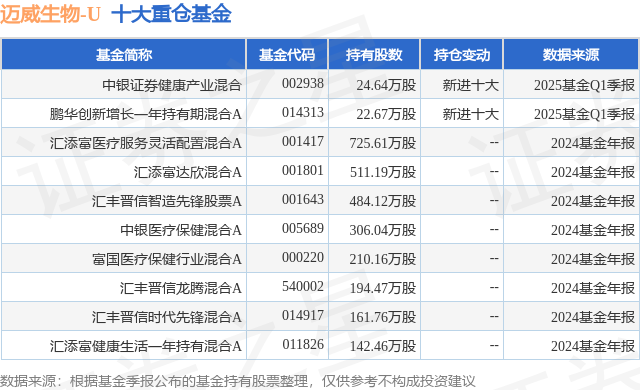The image size is (640, 390).
Task: Click fund code 001417
Action: (303, 141)
